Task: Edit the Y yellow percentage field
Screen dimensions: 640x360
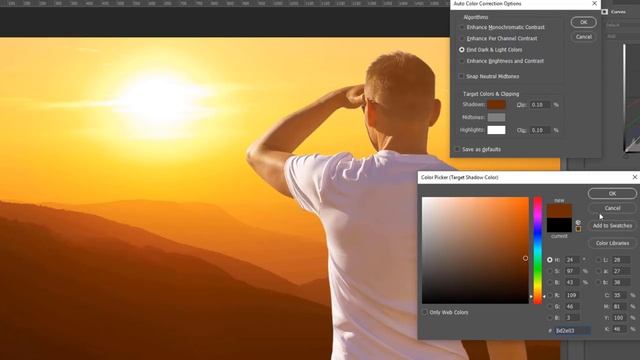Action: (619, 318)
